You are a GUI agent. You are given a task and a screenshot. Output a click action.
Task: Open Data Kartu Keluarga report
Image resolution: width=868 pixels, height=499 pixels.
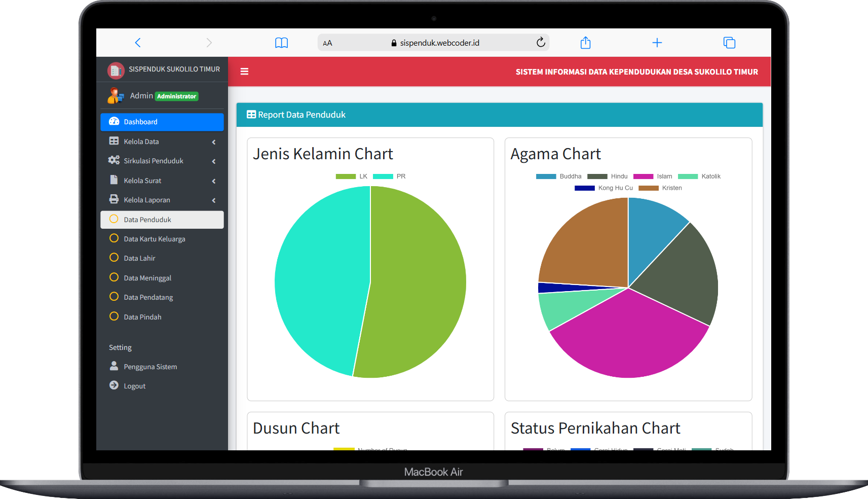162,239
